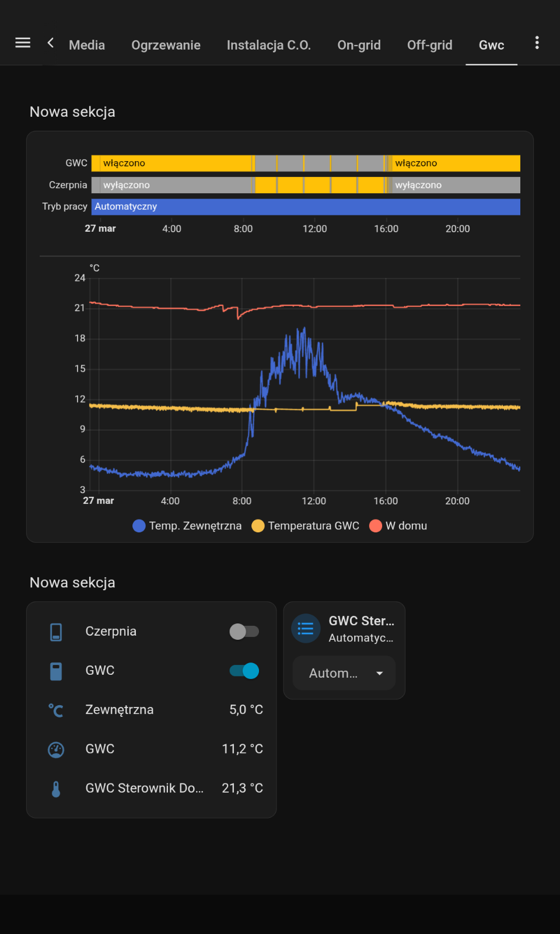
Task: Click the Zewnętrzna temperature °C icon
Action: pyautogui.click(x=56, y=710)
